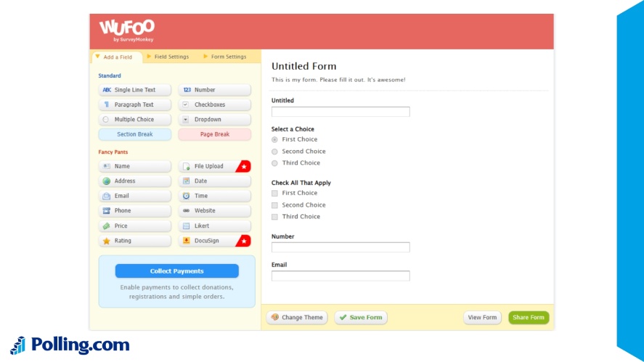Image resolution: width=644 pixels, height=362 pixels.
Task: Add a Date field
Action: (x=214, y=181)
